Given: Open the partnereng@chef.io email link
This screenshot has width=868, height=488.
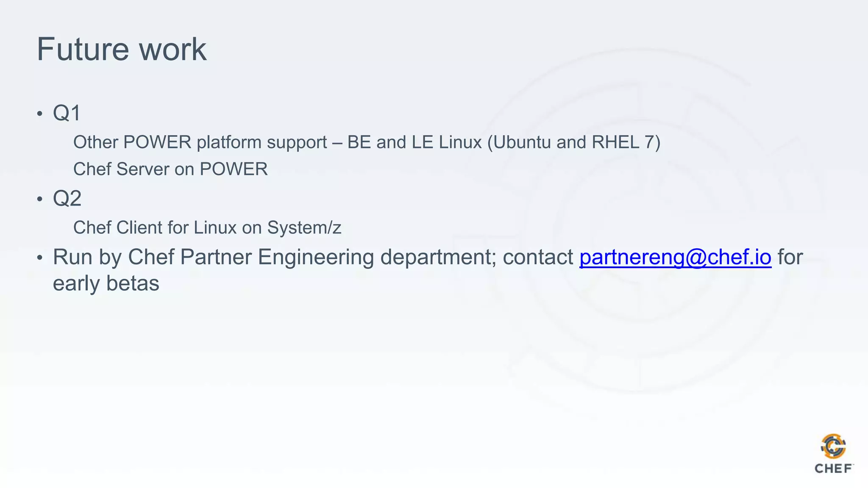Looking at the screenshot, I should click(675, 257).
